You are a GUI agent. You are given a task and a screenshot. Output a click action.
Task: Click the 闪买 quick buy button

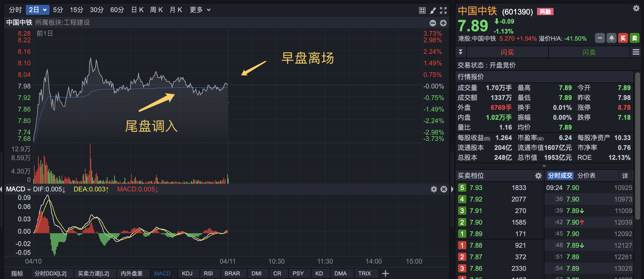pyautogui.click(x=507, y=52)
